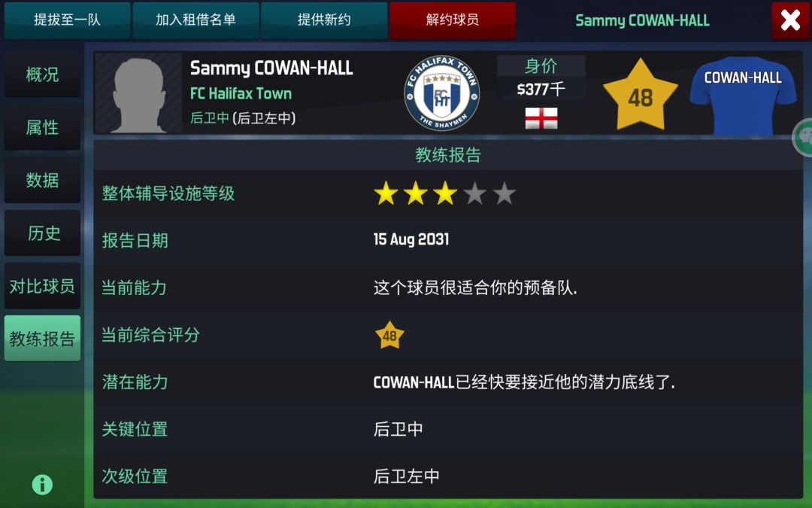Click the third yellow facilities rating star
Viewport: 812px width, 508px height.
tap(445, 194)
